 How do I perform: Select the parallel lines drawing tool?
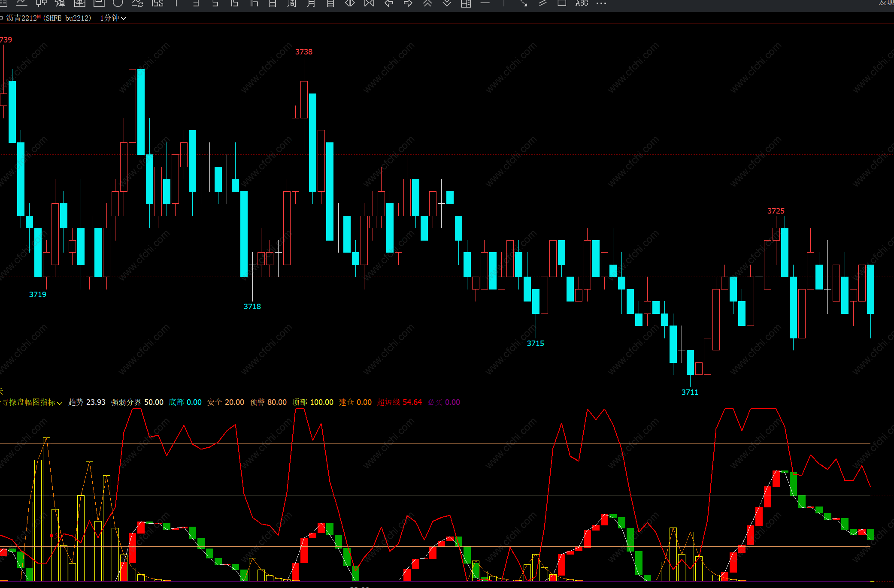(x=542, y=3)
